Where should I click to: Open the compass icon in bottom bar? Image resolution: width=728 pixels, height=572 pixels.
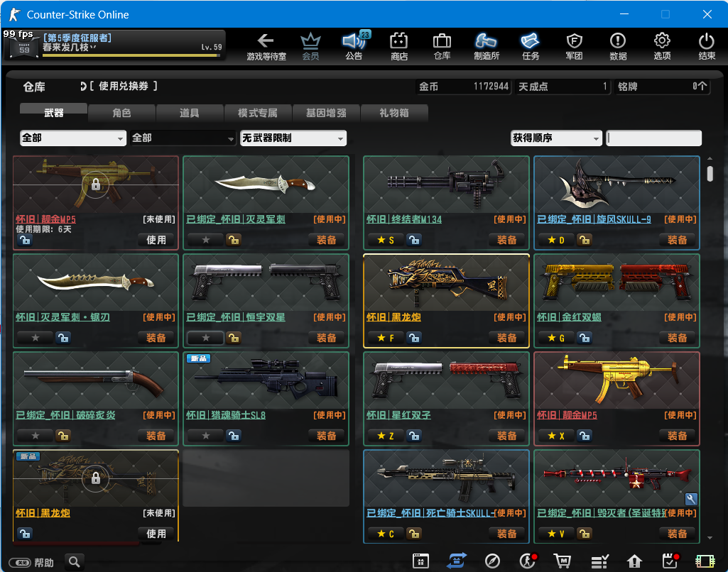[x=492, y=561]
